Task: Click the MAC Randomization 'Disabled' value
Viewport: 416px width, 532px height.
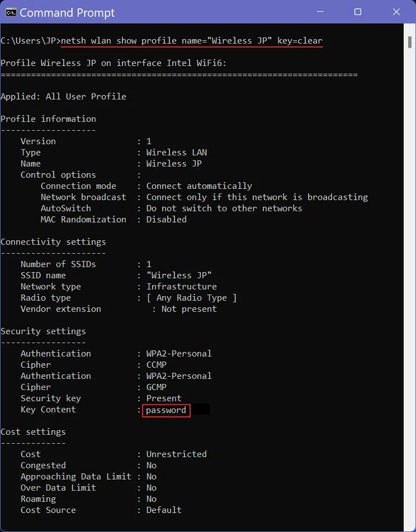Action: tap(167, 220)
